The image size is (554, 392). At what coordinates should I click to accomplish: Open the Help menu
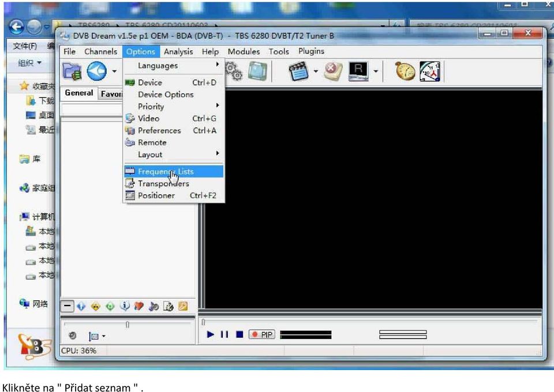[x=210, y=51]
